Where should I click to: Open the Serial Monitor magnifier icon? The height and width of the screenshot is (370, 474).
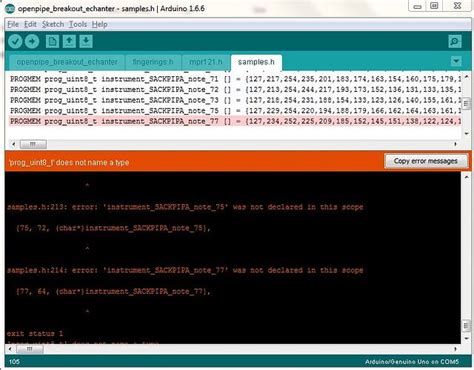point(455,42)
